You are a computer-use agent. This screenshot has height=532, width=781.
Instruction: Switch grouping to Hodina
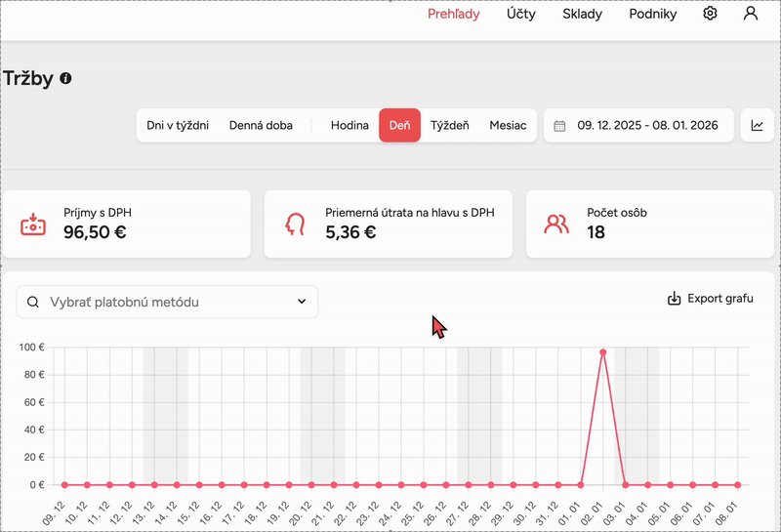pyautogui.click(x=349, y=125)
